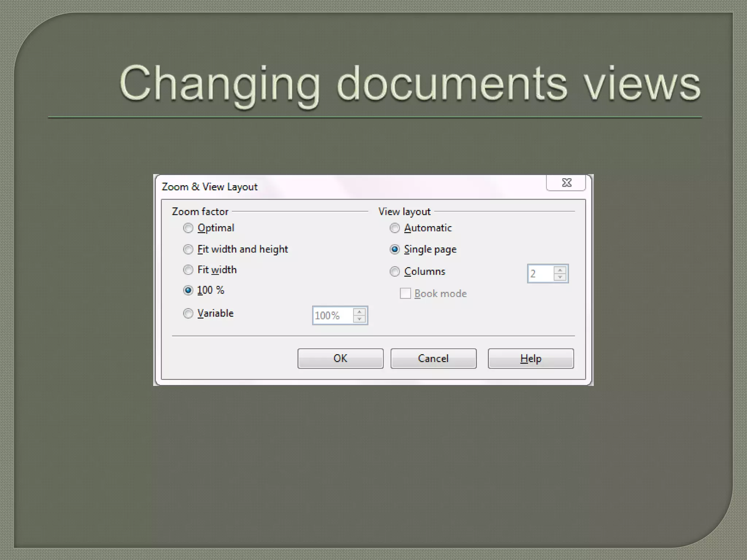Viewport: 747px width, 560px height.
Task: Click the Cancel button
Action: point(433,358)
